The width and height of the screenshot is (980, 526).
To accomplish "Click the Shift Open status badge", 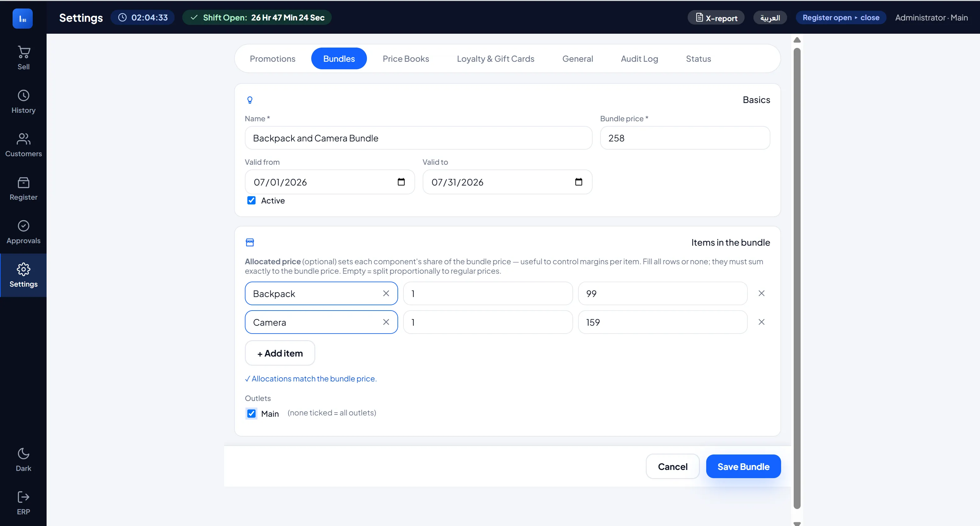I will click(x=257, y=18).
